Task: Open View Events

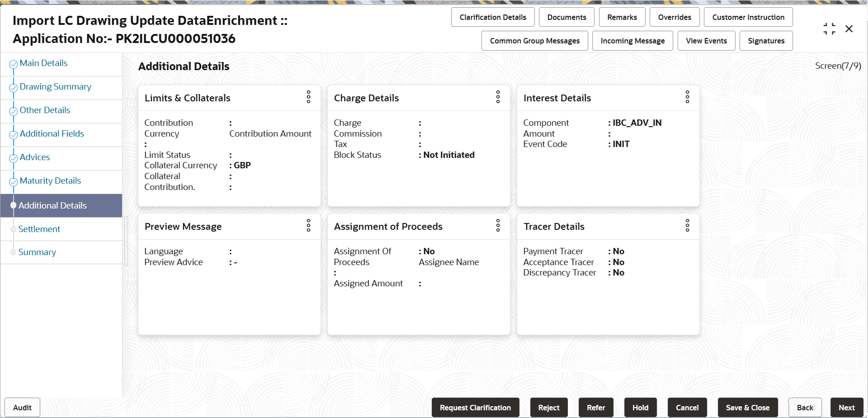Action: tap(706, 41)
